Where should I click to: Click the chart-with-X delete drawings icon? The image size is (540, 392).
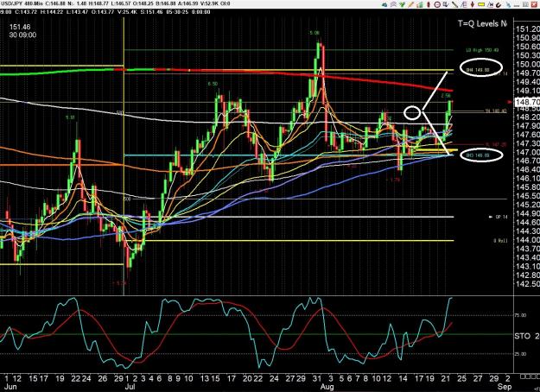(x=491, y=4)
